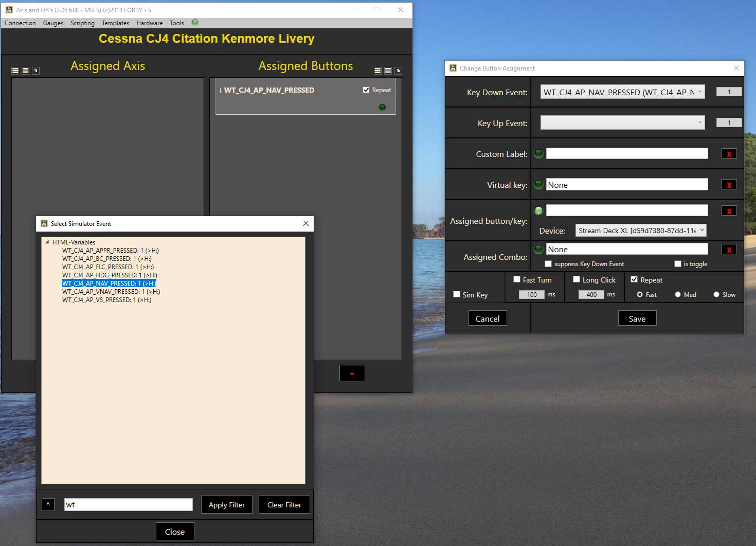The image size is (756, 546).
Task: Clear the Virtual key with red X
Action: [729, 185]
